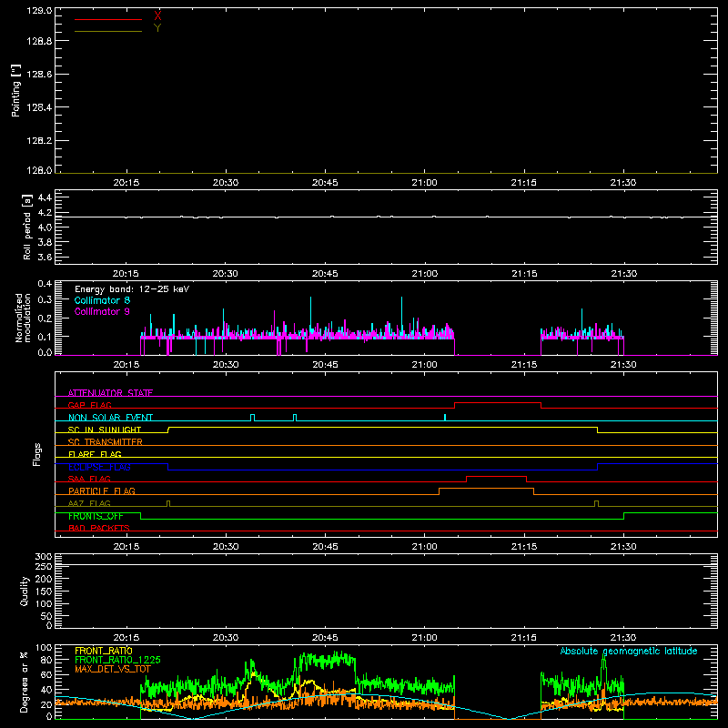
Task: Click the raised SAA_FLAG step segment
Action: tap(496, 476)
